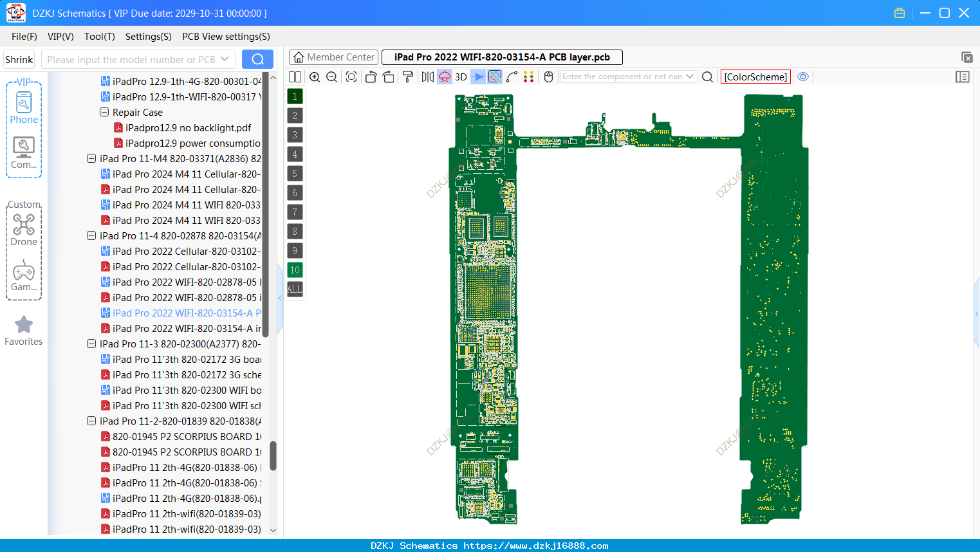Expand the right edge panel handle
Image resolution: width=980 pixels, height=552 pixels.
[x=977, y=314]
